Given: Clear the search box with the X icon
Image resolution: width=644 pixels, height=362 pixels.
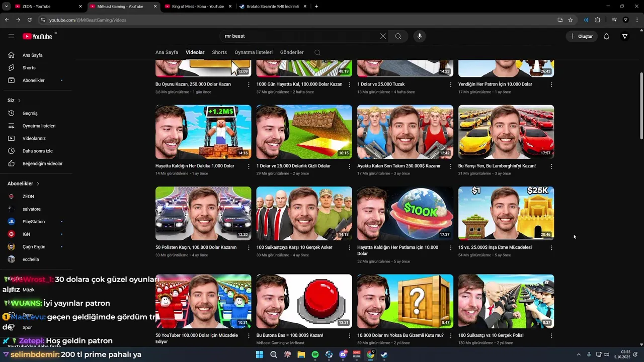Looking at the screenshot, I should click(x=383, y=36).
